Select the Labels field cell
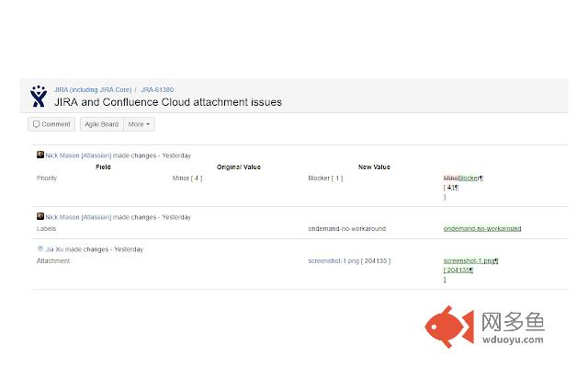This screenshot has width=588, height=368. [x=46, y=229]
